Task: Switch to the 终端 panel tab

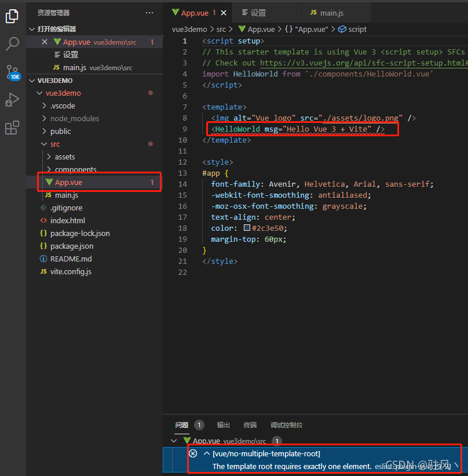Action: click(x=250, y=424)
